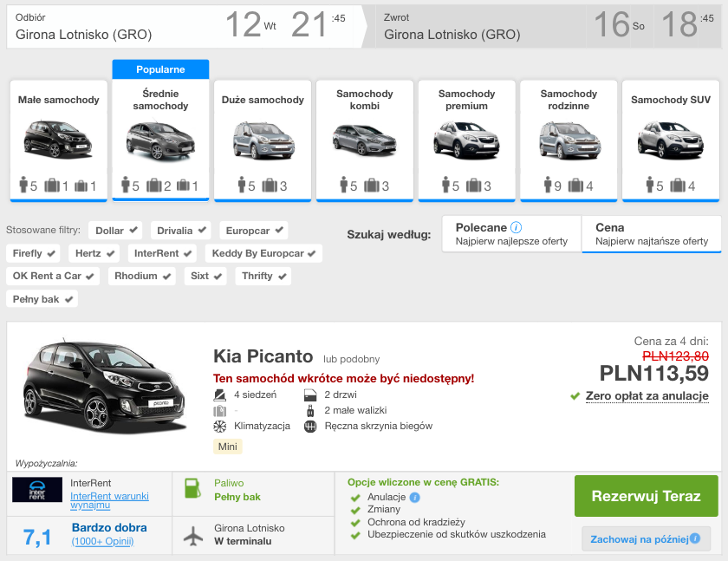Click the Mini car class badge
The width and height of the screenshot is (728, 561).
coord(227,447)
